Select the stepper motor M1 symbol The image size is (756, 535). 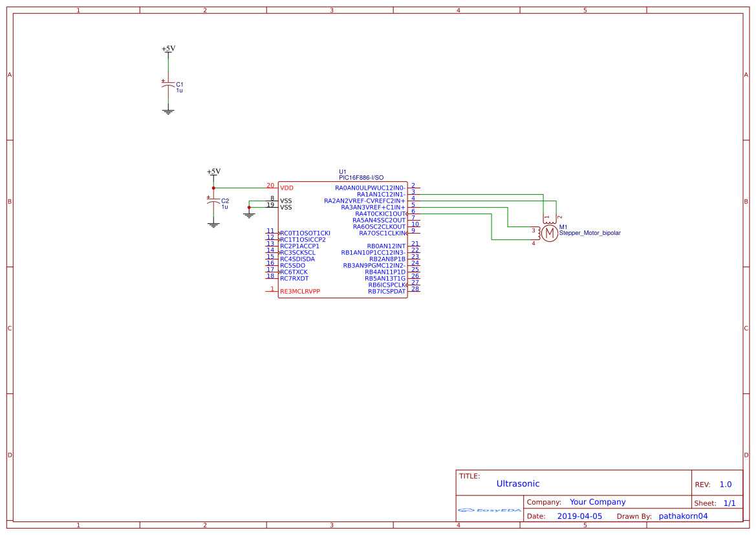pos(548,233)
